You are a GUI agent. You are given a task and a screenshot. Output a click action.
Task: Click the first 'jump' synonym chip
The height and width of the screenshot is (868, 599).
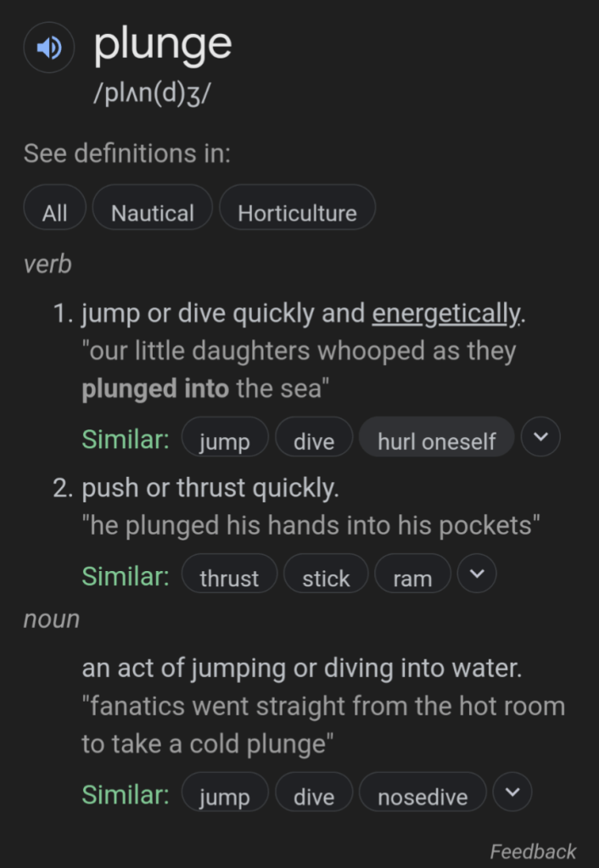coord(225,441)
